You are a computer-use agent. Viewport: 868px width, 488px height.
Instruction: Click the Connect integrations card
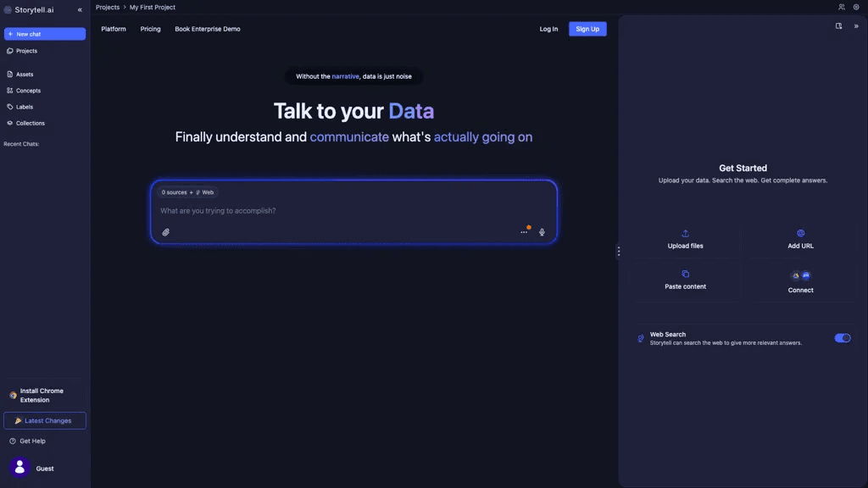pos(800,282)
